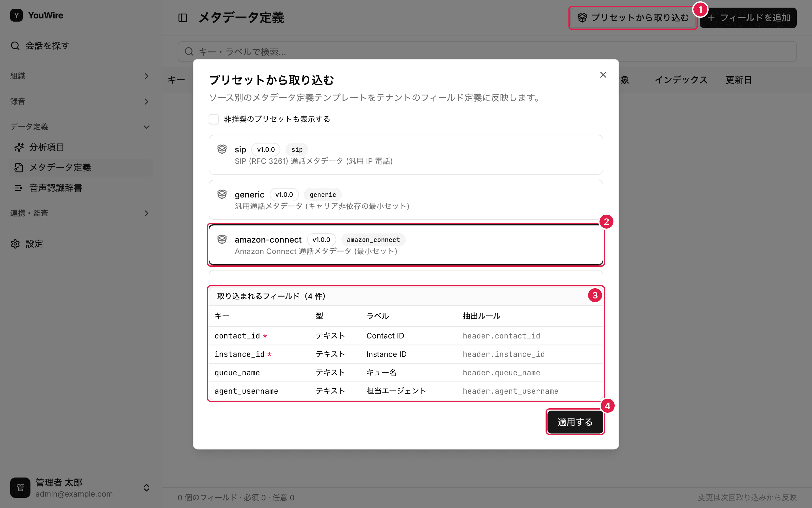
Task: Click the 抽出ルール column header
Action: click(481, 316)
